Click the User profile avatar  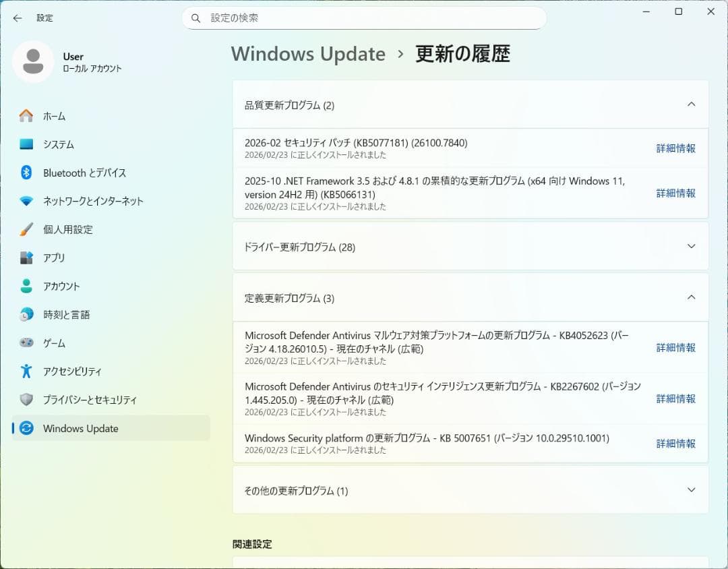click(x=33, y=62)
